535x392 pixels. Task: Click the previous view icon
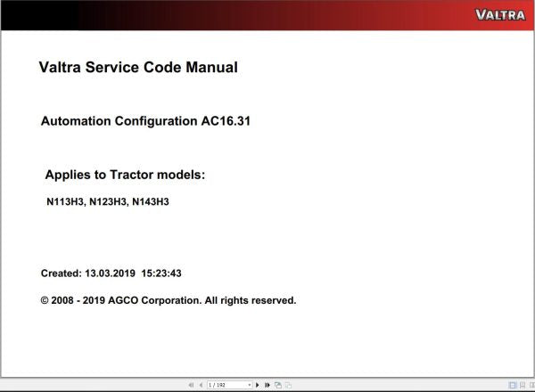tap(277, 385)
